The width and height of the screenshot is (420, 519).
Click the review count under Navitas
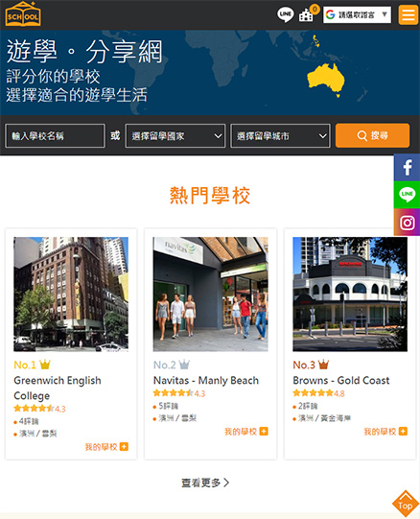[x=169, y=406]
